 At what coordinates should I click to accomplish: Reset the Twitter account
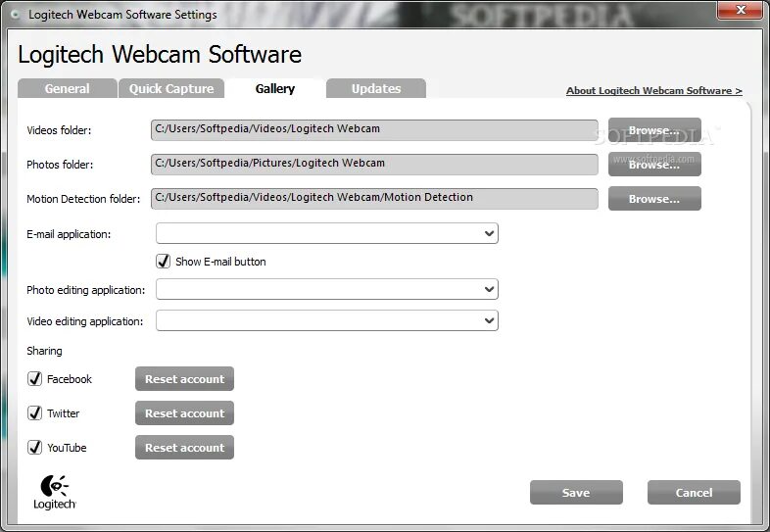[x=184, y=413]
